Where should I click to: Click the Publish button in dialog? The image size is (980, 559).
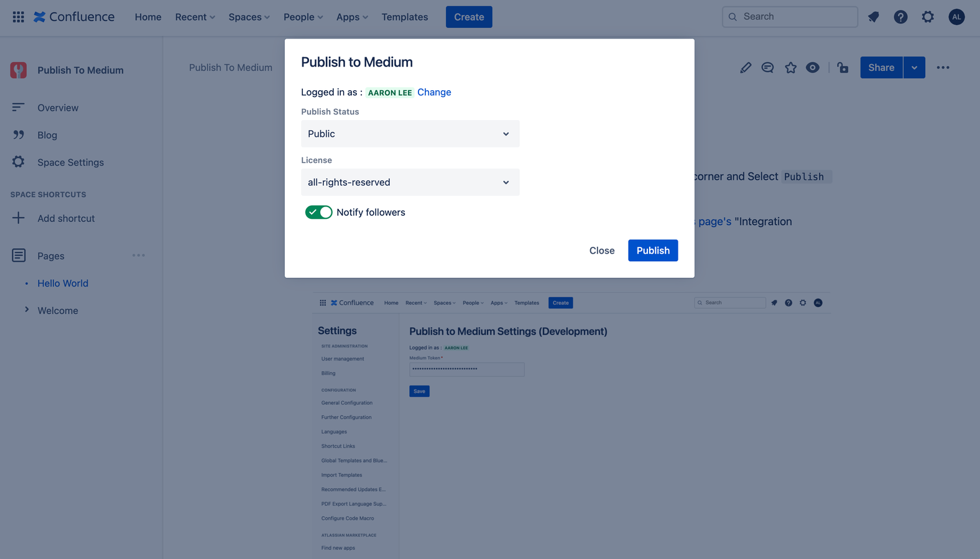(x=653, y=251)
